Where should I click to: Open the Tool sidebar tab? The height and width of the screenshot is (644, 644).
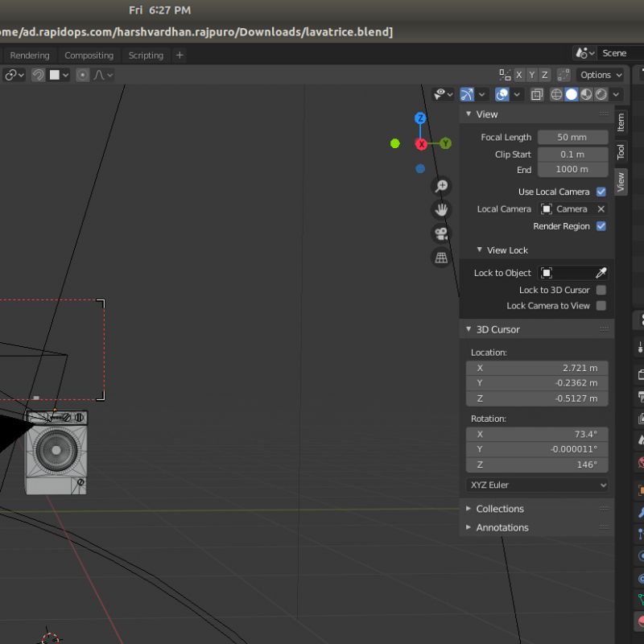[x=621, y=151]
